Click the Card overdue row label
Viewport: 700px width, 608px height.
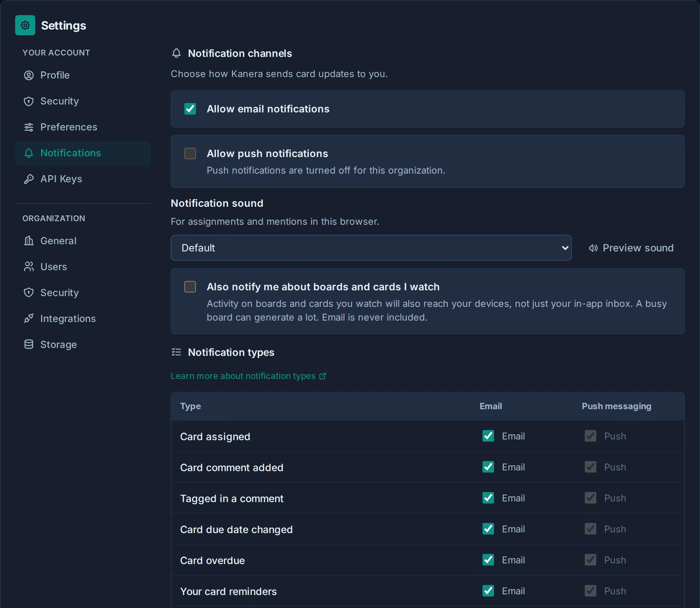212,560
